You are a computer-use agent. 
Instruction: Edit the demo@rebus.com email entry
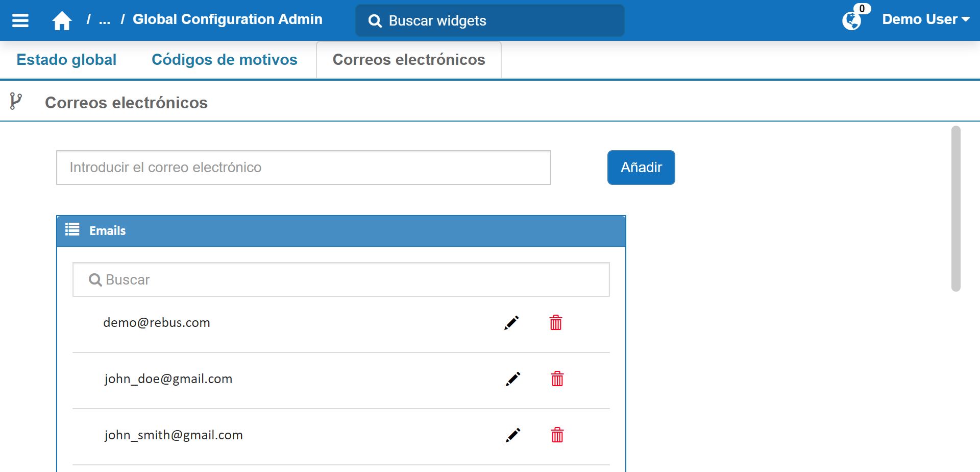pyautogui.click(x=511, y=323)
